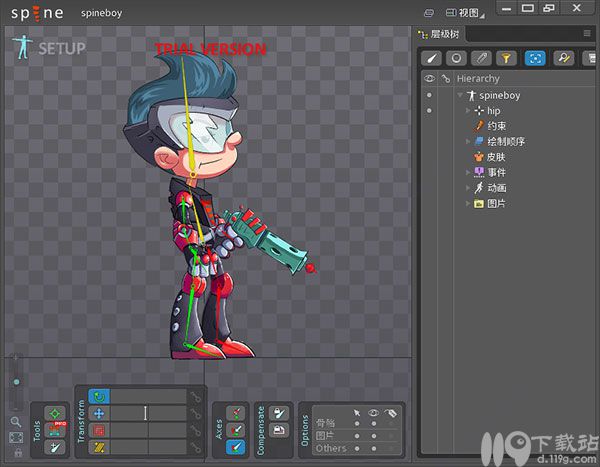This screenshot has width=600, height=467.
Task: Select the Translate transform tool
Action: 99,413
